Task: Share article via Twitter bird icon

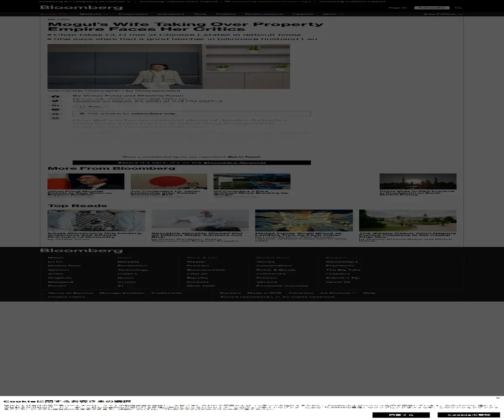Action: click(x=55, y=101)
